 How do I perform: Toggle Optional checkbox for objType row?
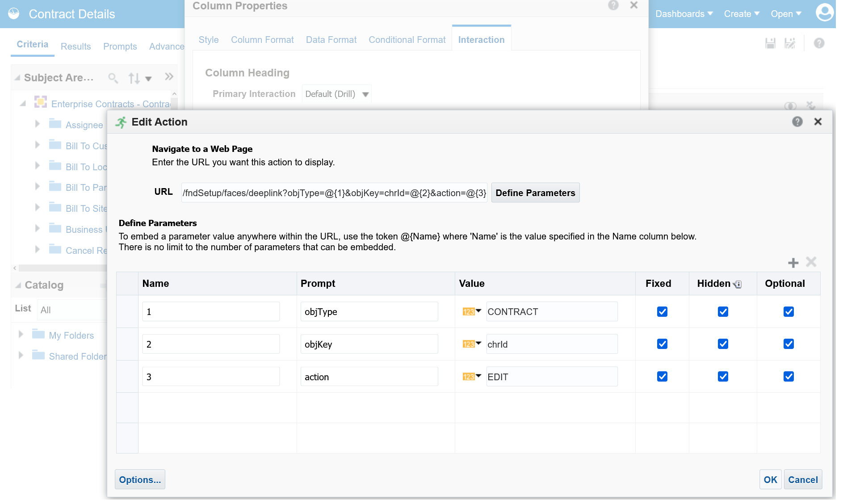tap(788, 312)
